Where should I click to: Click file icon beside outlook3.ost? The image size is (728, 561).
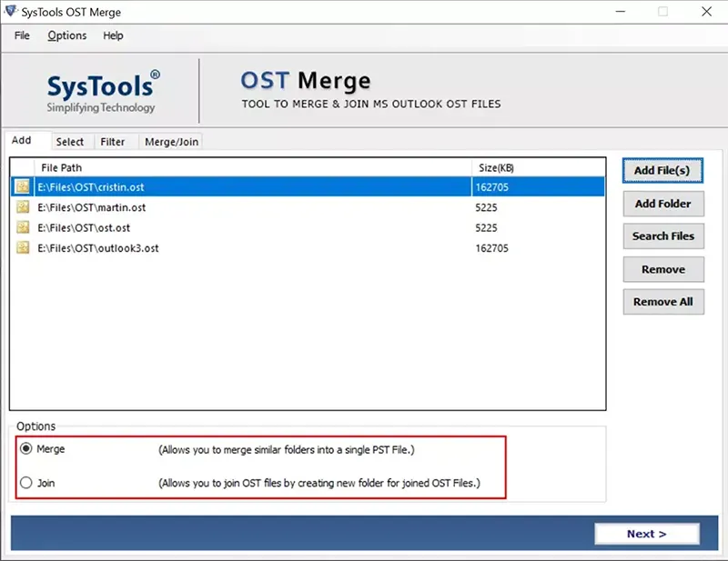tap(22, 248)
